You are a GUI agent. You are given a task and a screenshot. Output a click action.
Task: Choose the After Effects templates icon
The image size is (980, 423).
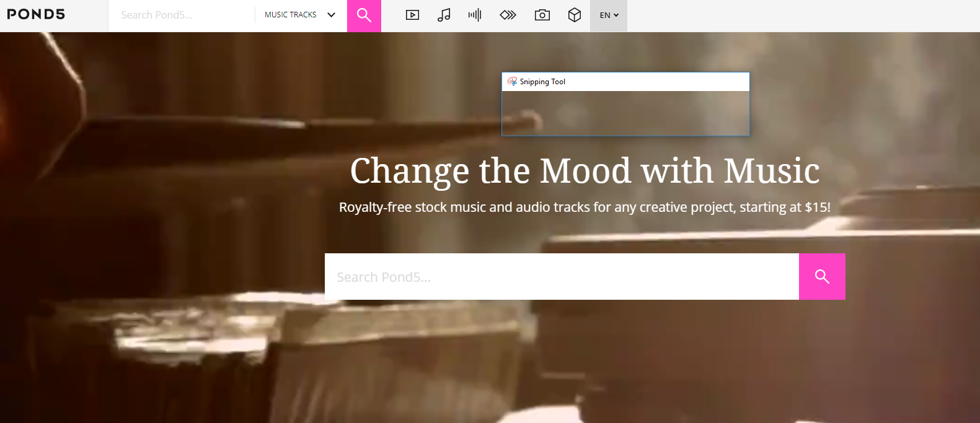tap(508, 15)
